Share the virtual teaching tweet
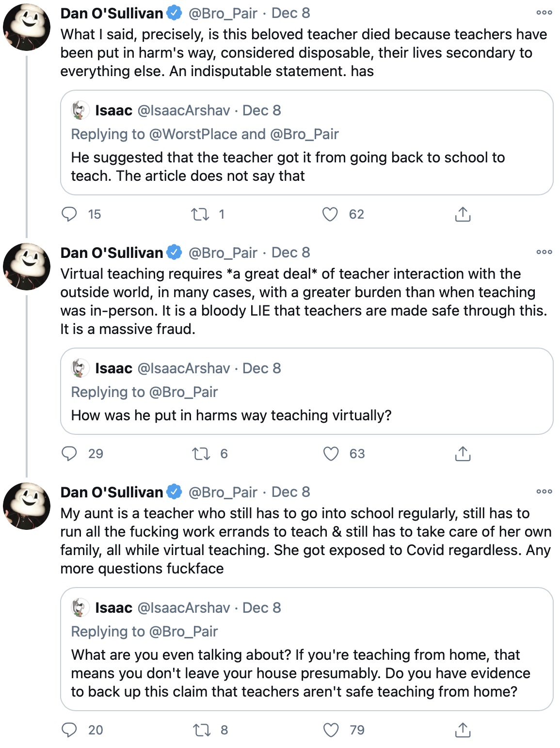Image resolution: width=560 pixels, height=748 pixels. [x=463, y=454]
